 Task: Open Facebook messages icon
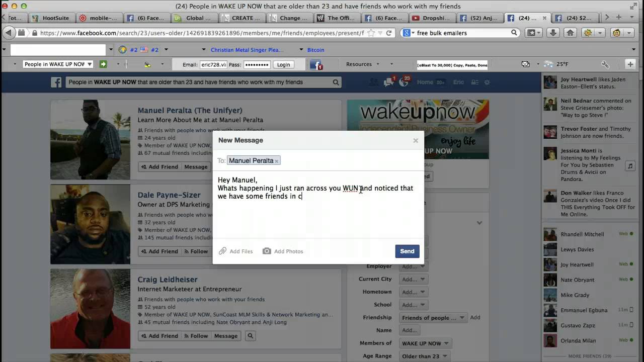tap(388, 82)
